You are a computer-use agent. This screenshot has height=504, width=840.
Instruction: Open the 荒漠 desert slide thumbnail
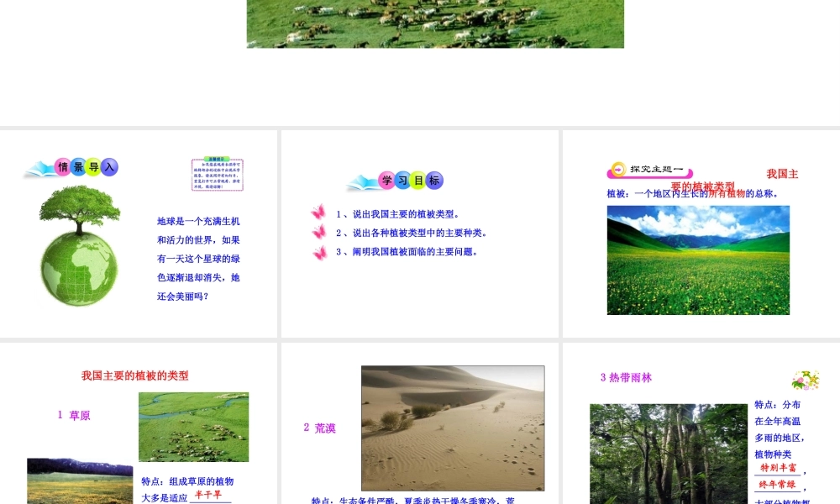tap(419, 423)
